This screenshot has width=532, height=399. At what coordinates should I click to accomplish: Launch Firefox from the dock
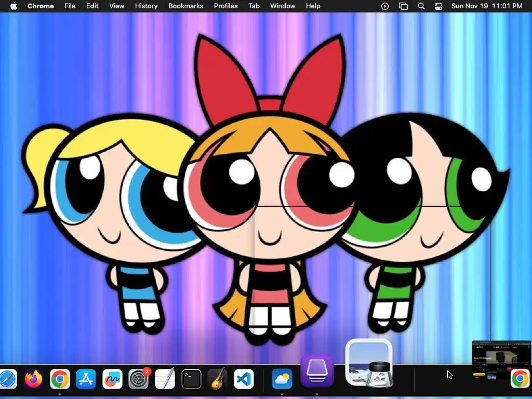(34, 379)
